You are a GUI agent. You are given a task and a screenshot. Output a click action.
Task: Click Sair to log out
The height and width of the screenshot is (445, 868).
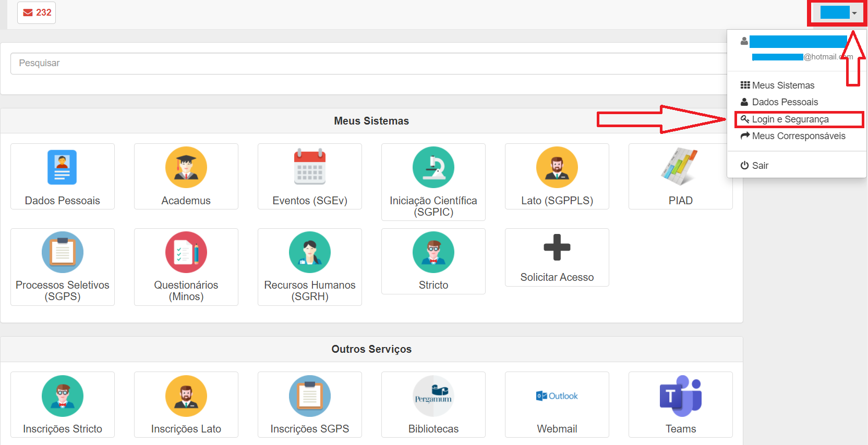(x=759, y=166)
